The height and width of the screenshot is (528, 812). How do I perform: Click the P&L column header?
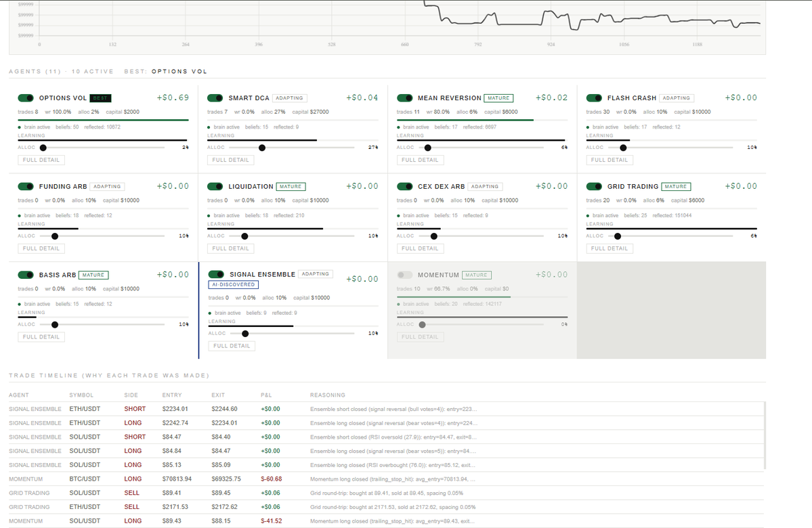(x=266, y=395)
